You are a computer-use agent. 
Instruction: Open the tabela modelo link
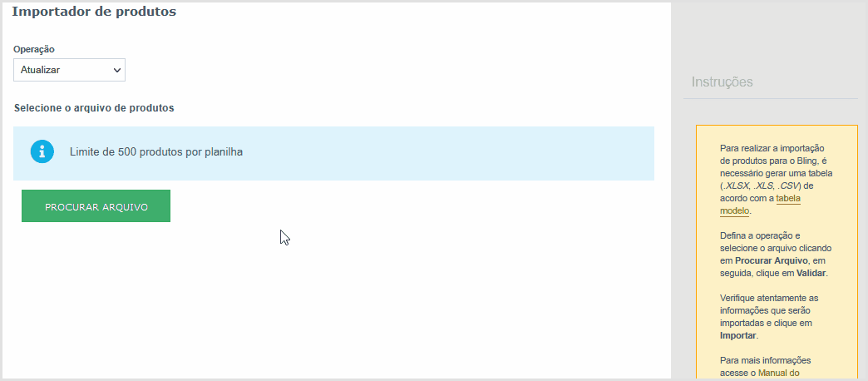760,205
